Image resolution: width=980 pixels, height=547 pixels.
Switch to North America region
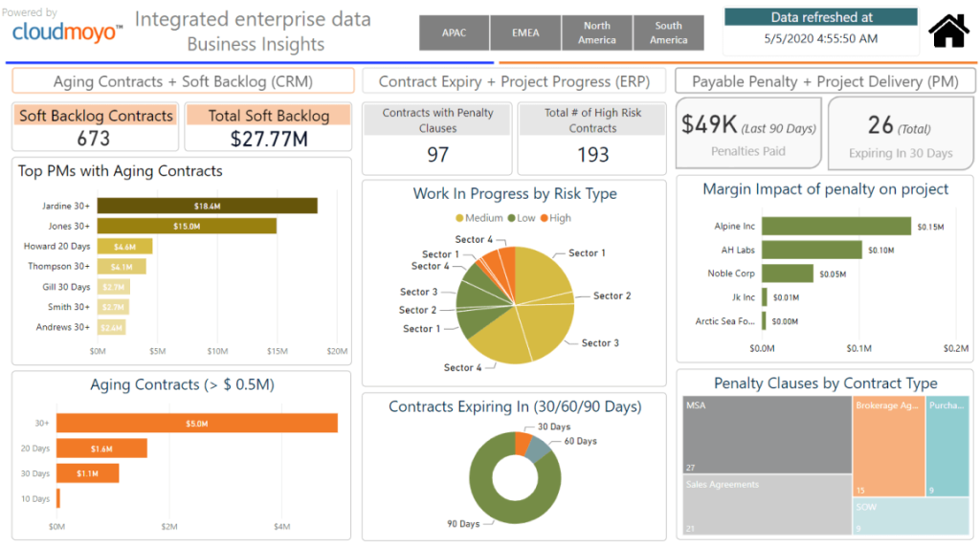point(596,33)
